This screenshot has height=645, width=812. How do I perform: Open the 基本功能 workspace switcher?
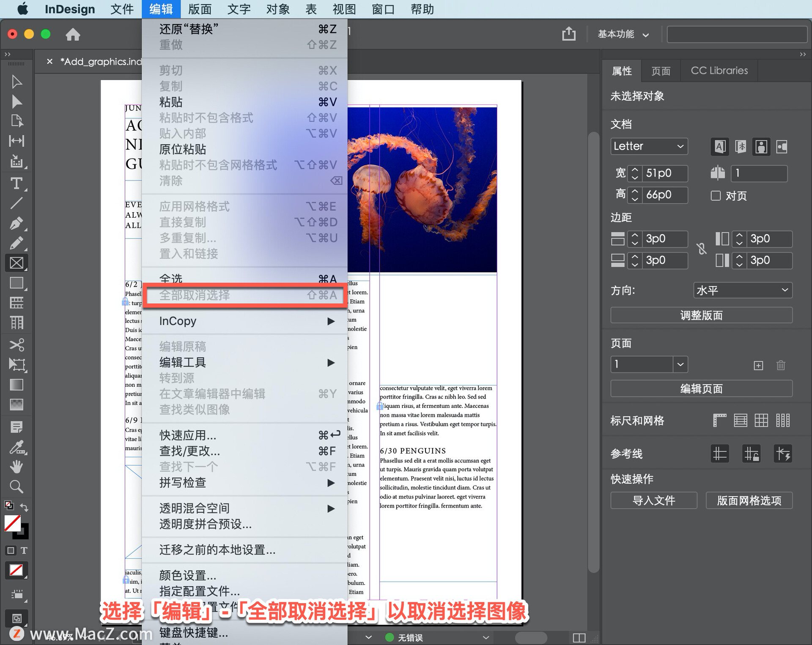[x=623, y=34]
